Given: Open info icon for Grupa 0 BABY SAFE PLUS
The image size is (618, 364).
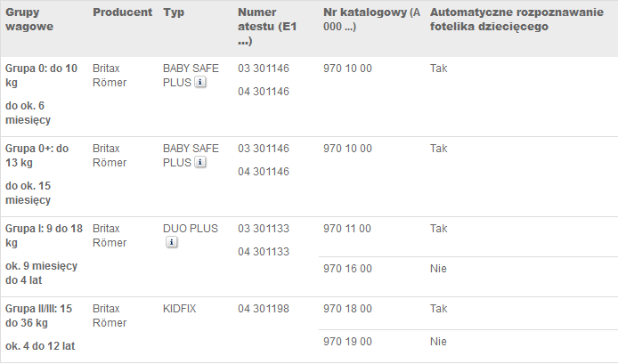Looking at the screenshot, I should point(200,82).
